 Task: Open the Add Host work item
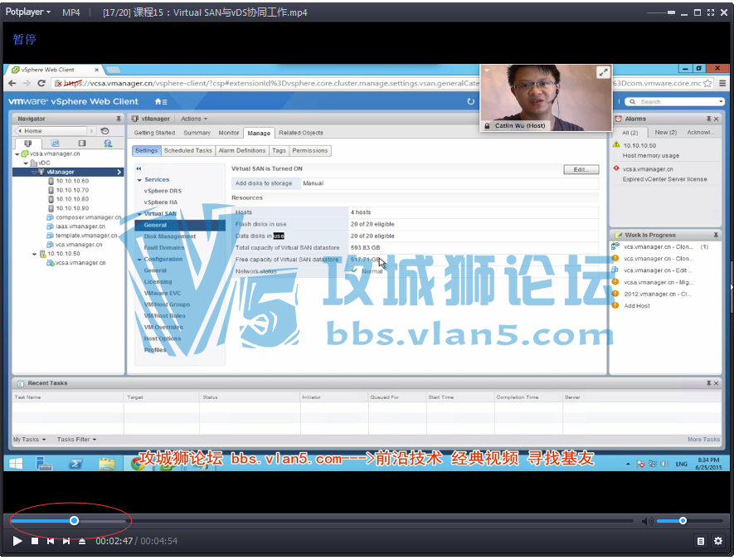[x=637, y=306]
